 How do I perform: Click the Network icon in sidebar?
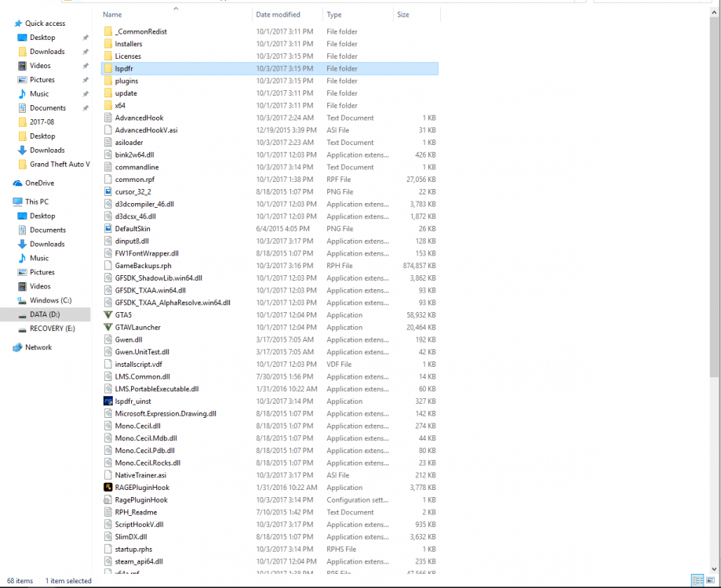[x=18, y=347]
